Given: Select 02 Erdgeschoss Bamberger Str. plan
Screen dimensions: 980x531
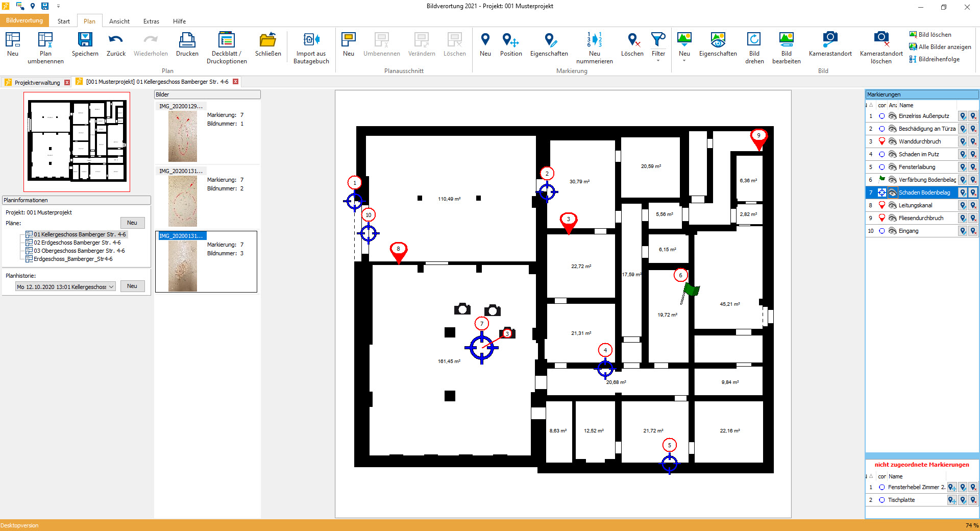Looking at the screenshot, I should click(77, 243).
